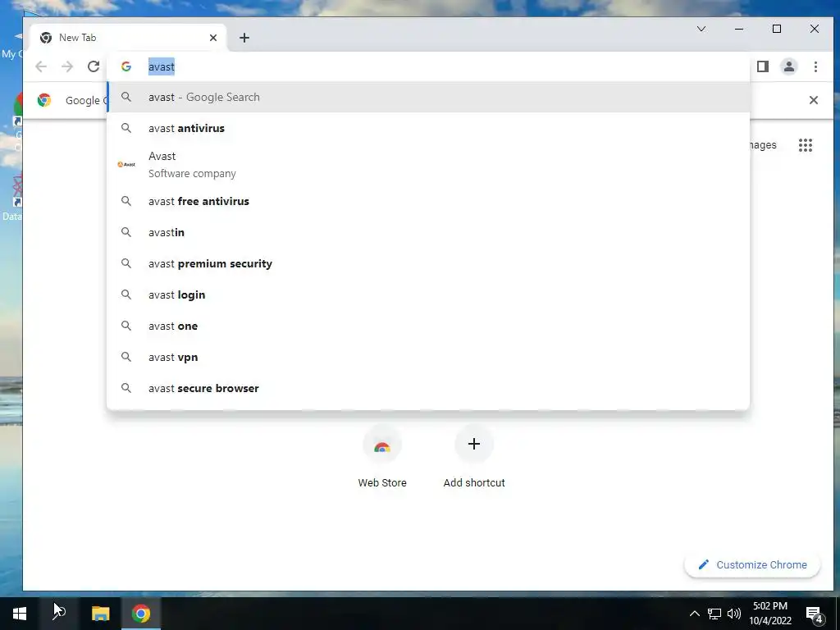Viewport: 840px width, 630px height.
Task: Select the New Tab tab
Action: point(129,38)
